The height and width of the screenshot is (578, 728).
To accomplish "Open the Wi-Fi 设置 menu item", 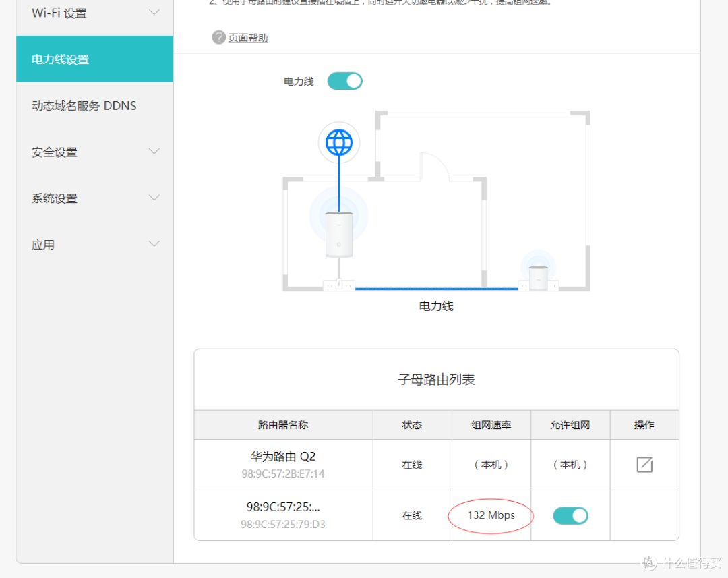I will [95, 13].
